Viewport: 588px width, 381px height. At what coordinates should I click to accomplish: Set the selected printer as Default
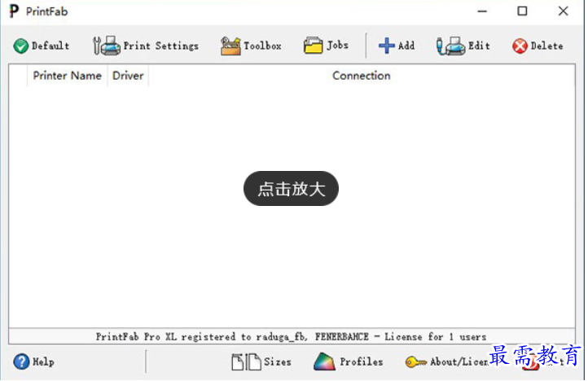point(42,46)
